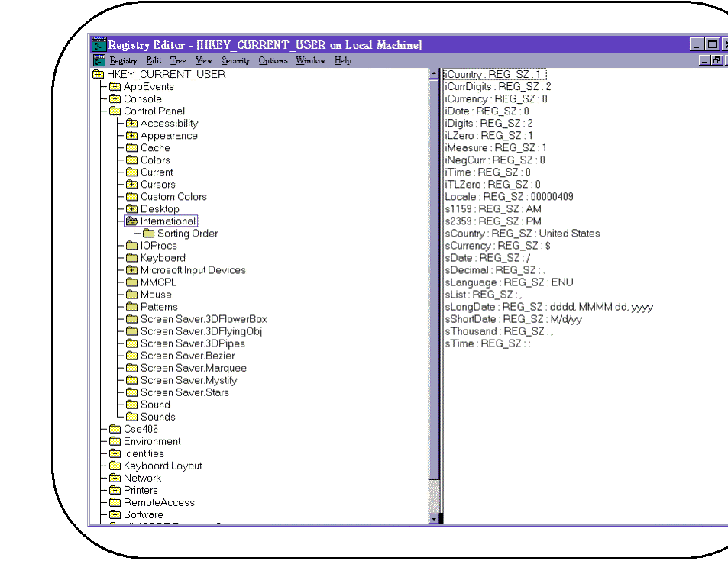Click the Screen Saver.Marquee folder icon
This screenshot has height=561, width=728.
click(x=131, y=368)
